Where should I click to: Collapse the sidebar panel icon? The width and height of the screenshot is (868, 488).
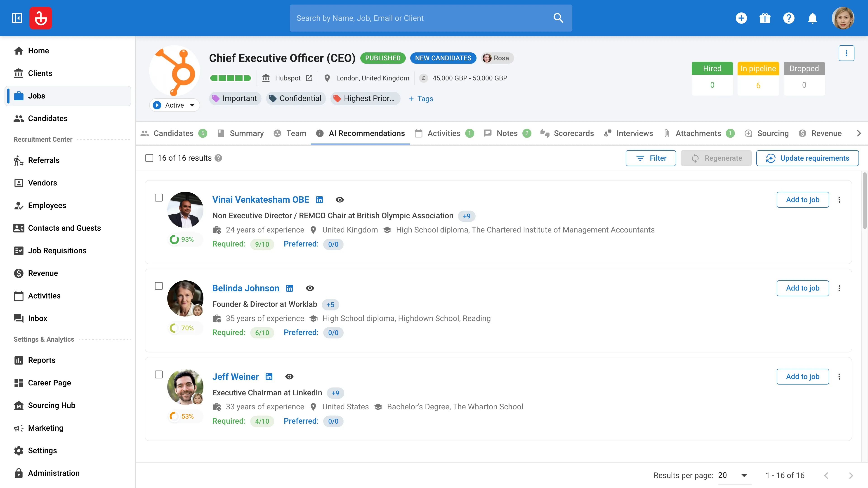click(x=17, y=18)
